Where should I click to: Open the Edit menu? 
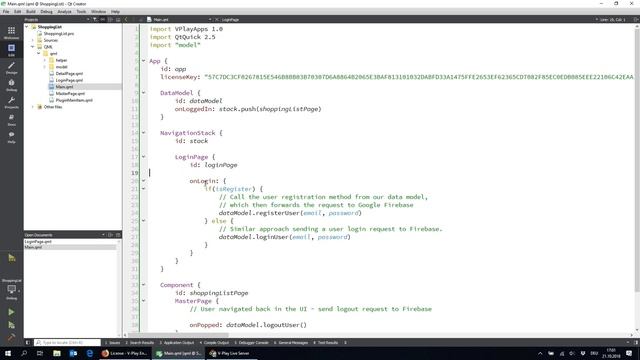coord(18,11)
